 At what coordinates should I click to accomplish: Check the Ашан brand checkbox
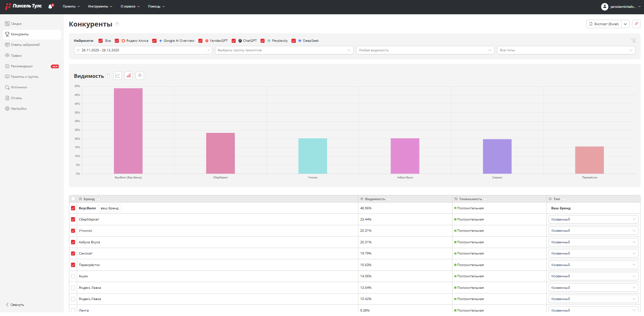(x=73, y=276)
